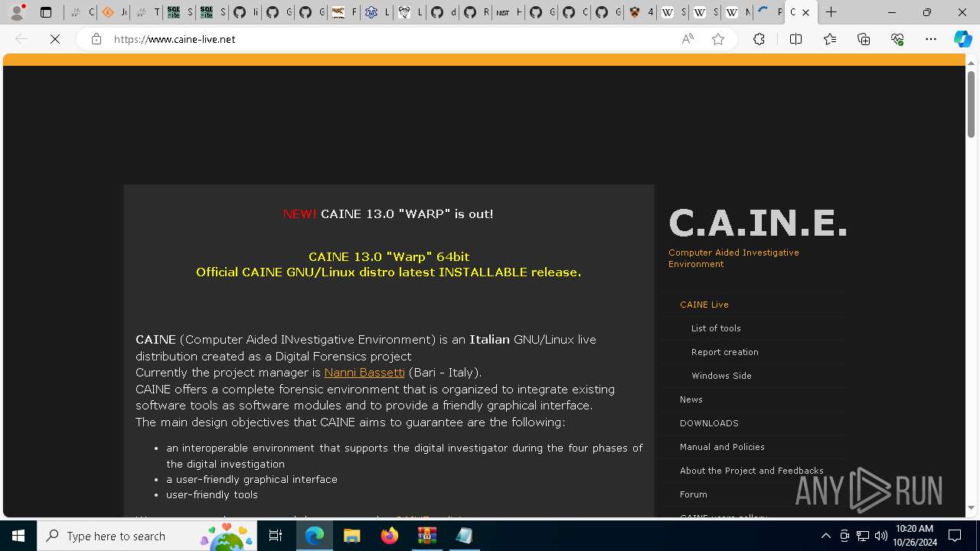
Task: Click the 'a user-friendly graphical interface' bullet
Action: coord(252,479)
